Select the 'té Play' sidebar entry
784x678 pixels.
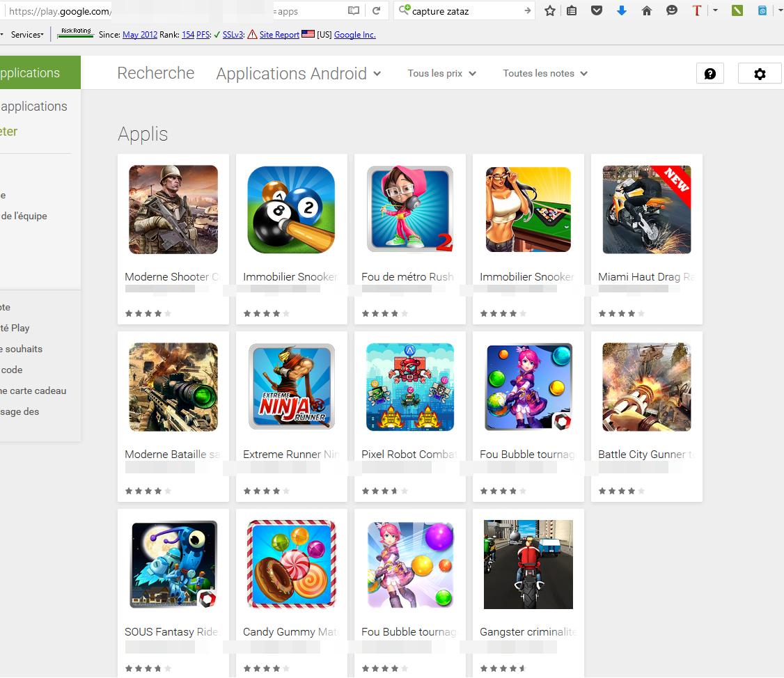(x=15, y=328)
